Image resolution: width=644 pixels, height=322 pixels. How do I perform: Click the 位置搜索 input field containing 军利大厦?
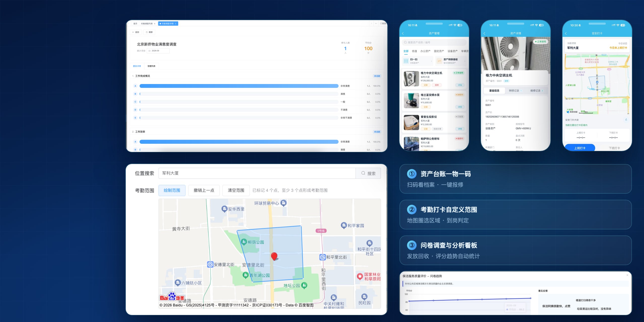coord(257,173)
